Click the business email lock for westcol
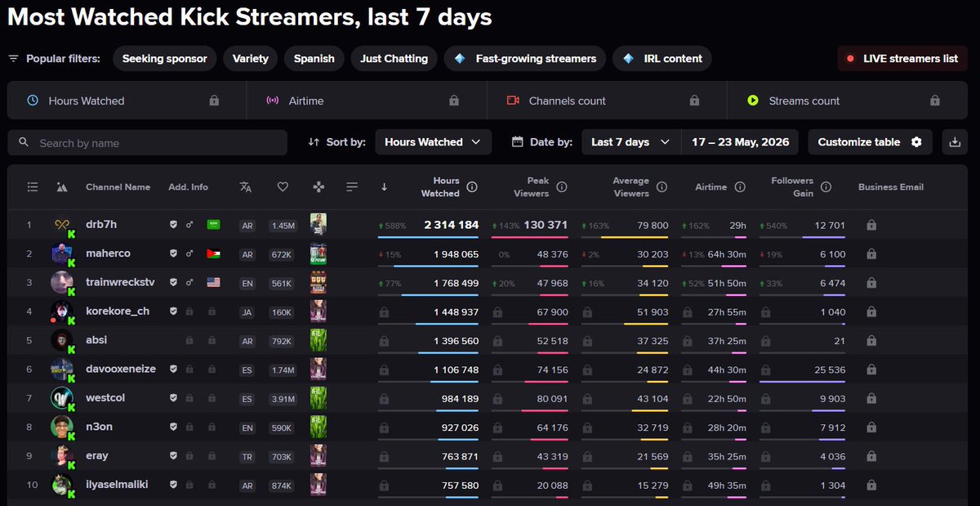The height and width of the screenshot is (506, 980). (871, 398)
